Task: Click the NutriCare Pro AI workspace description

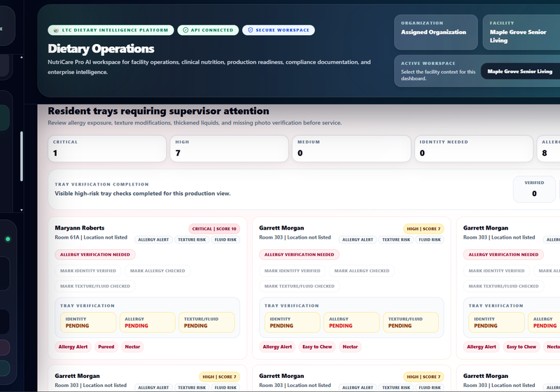Action: 209,67
